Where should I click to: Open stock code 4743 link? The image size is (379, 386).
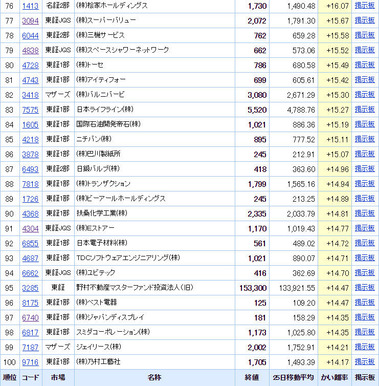click(x=30, y=80)
